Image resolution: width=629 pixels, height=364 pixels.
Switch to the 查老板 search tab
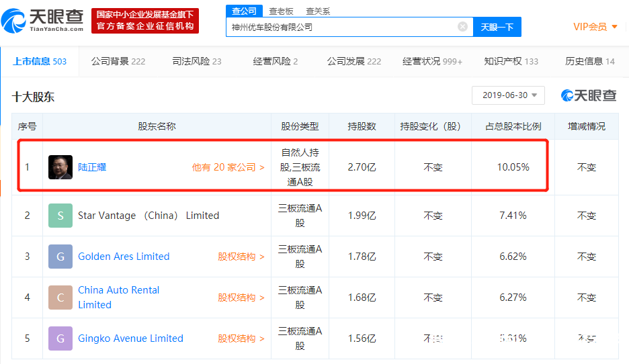(281, 11)
